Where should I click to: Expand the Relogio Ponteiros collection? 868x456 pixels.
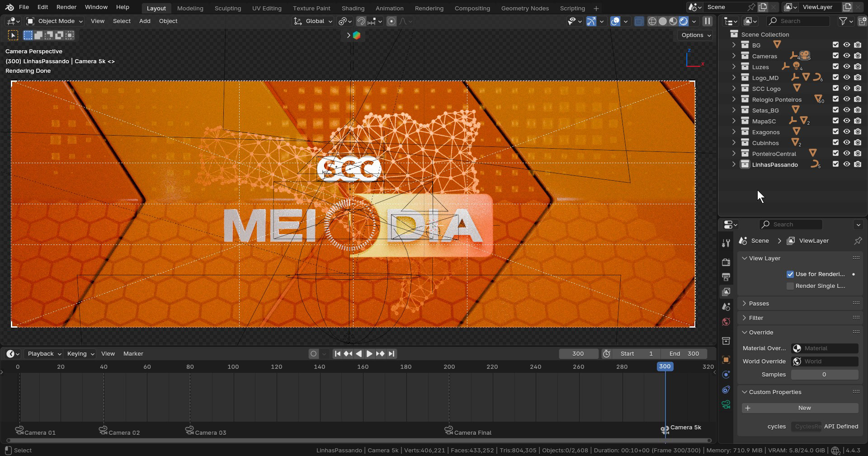[734, 99]
